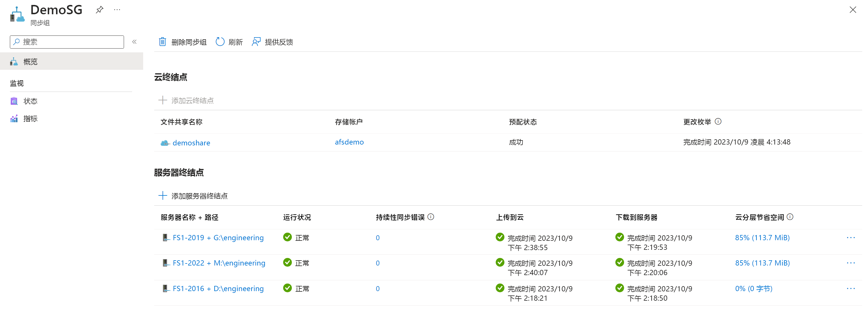Open the row ellipsis menu for FS1-2022
Image resolution: width=868 pixels, height=310 pixels.
click(851, 263)
